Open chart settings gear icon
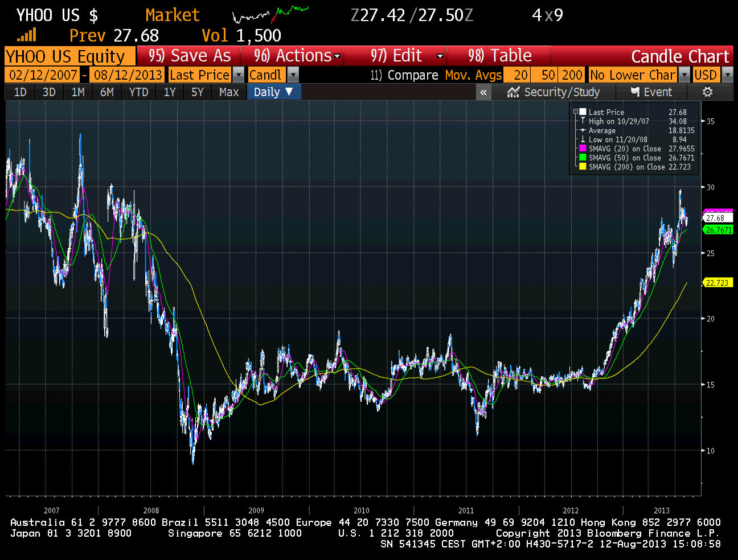The height and width of the screenshot is (560, 738). point(707,92)
